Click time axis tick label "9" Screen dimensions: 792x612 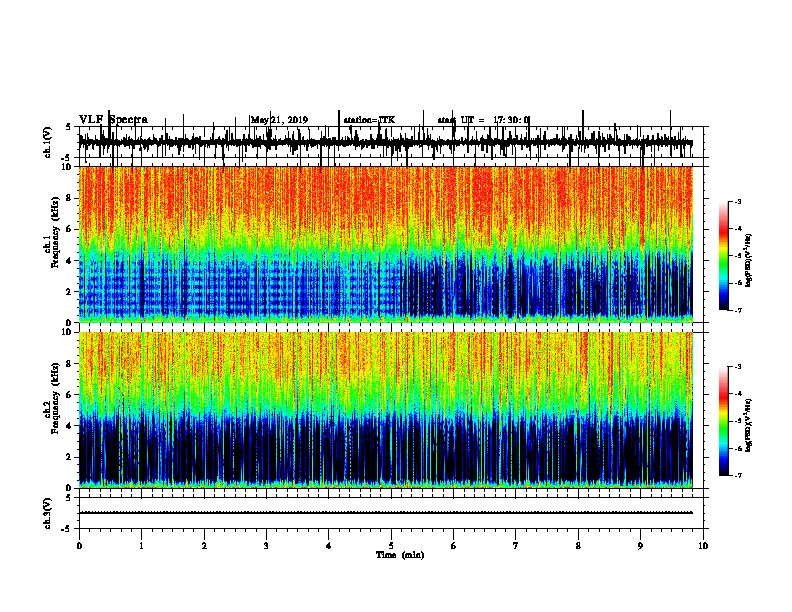pyautogui.click(x=640, y=546)
